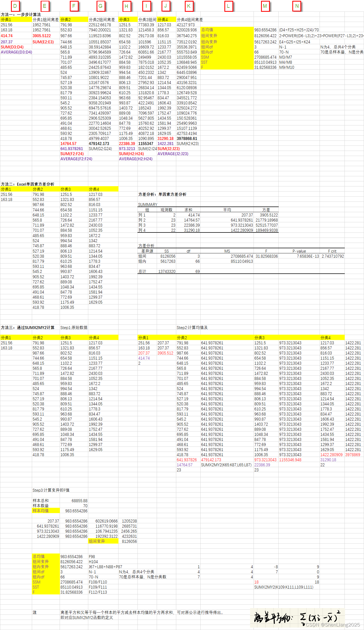This screenshot has height=630, width=364.
Task: Select the heading cell 方法二：Excel单因素方差分析
Action: 28,184
